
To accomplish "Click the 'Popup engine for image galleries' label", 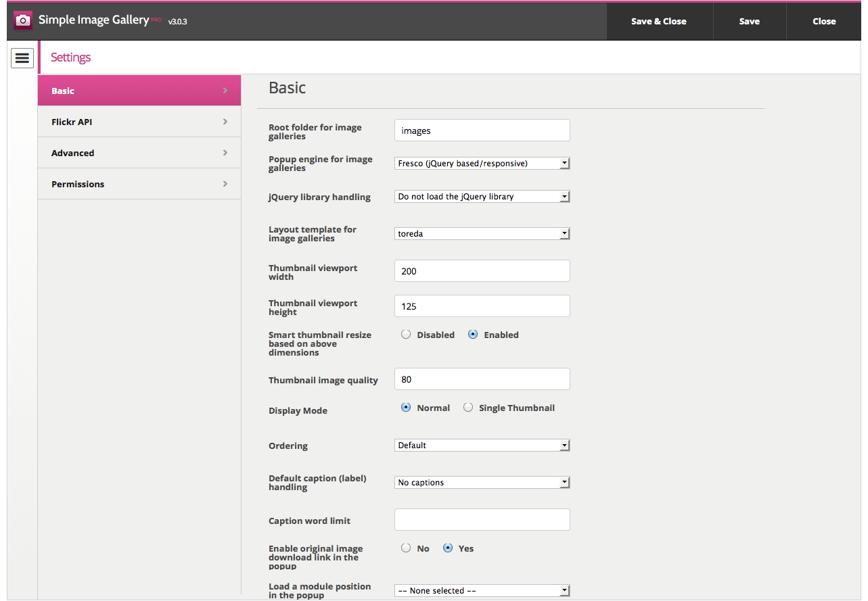I will coord(321,164).
